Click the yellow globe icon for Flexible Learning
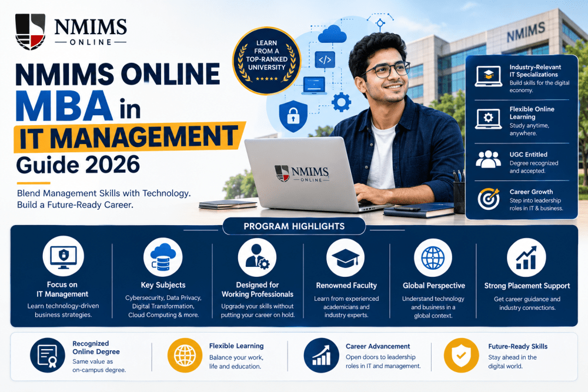588x392 pixels. pyautogui.click(x=185, y=356)
